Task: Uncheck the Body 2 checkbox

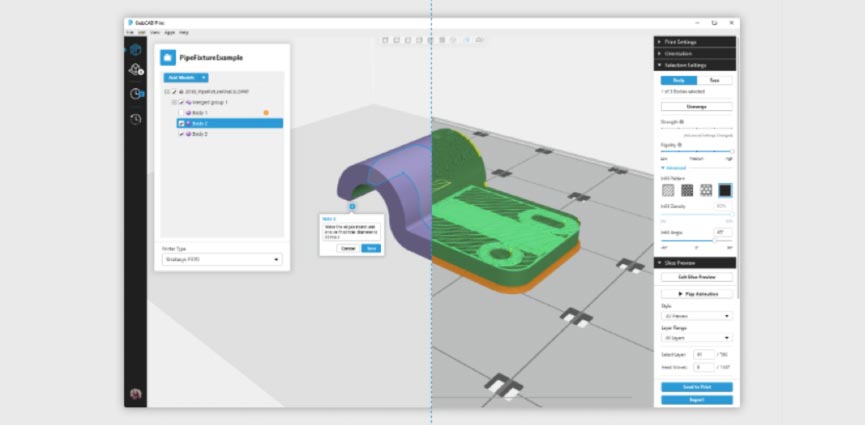Action: pos(181,123)
